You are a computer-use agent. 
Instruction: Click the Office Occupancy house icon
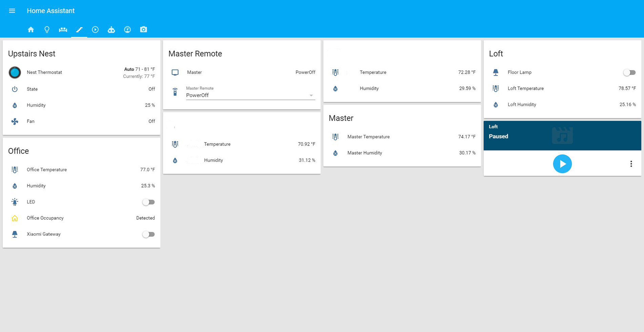(x=15, y=218)
